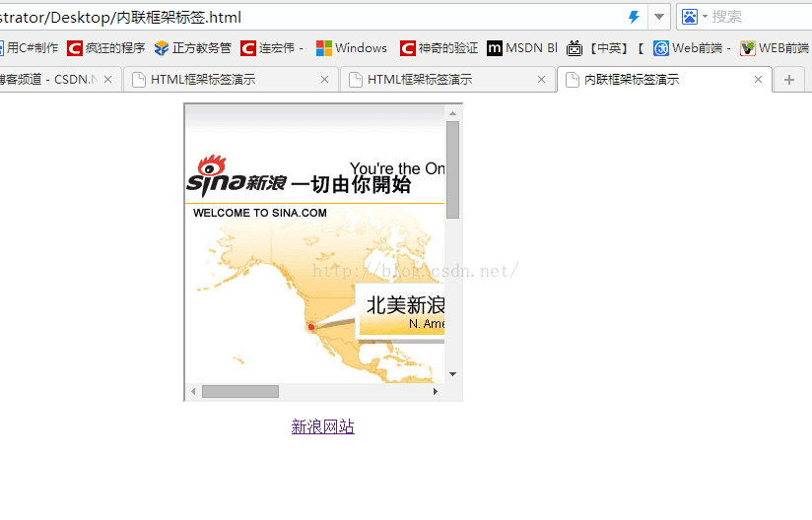Click the bilibili TV icon bookmark favicon
Screen dimensions: 812x520
tap(575, 48)
